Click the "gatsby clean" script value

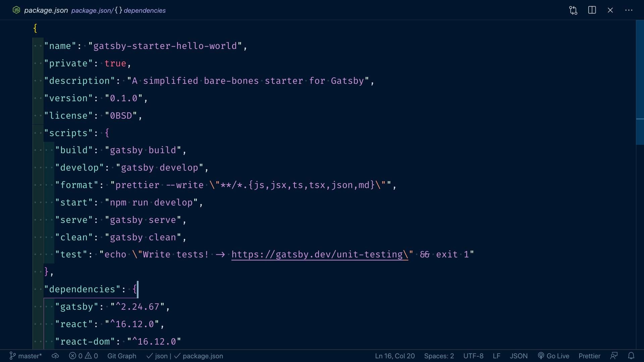pyautogui.click(x=143, y=237)
